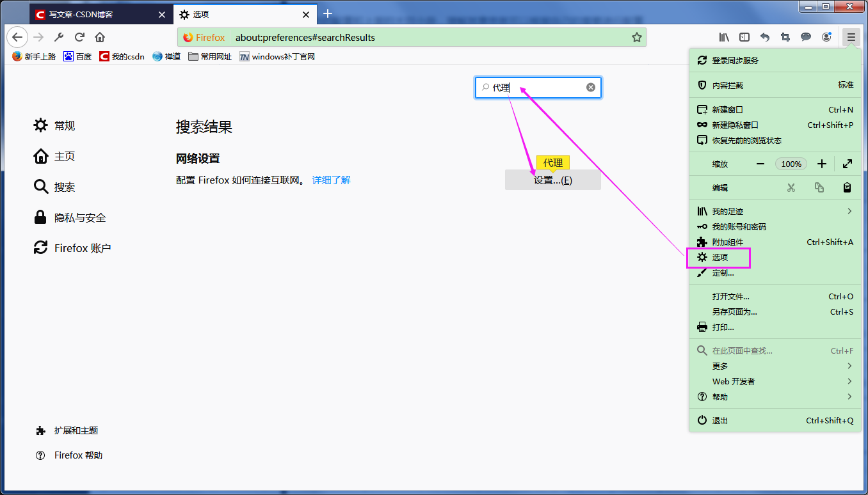This screenshot has width=868, height=495.
Task: Select the paste clipboard icon in 编辑 row
Action: [x=846, y=187]
